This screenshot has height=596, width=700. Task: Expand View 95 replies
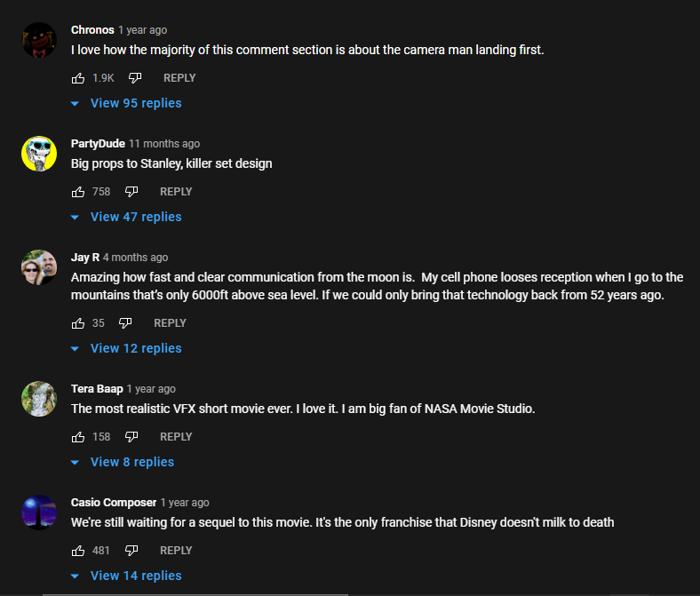click(126, 103)
